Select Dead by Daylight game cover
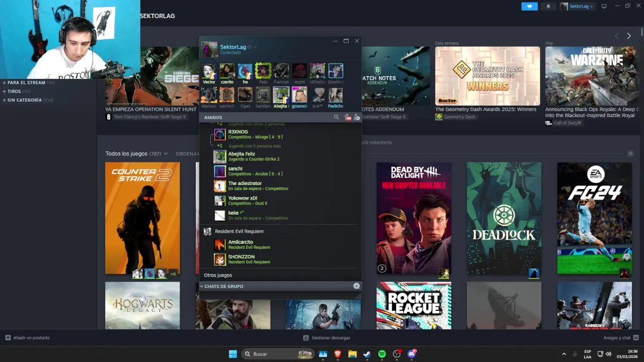Image resolution: width=644 pixels, height=362 pixels. [x=414, y=218]
